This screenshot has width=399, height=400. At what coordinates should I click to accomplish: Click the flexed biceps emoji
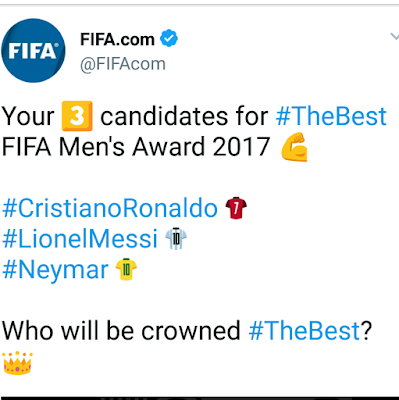pos(294,147)
